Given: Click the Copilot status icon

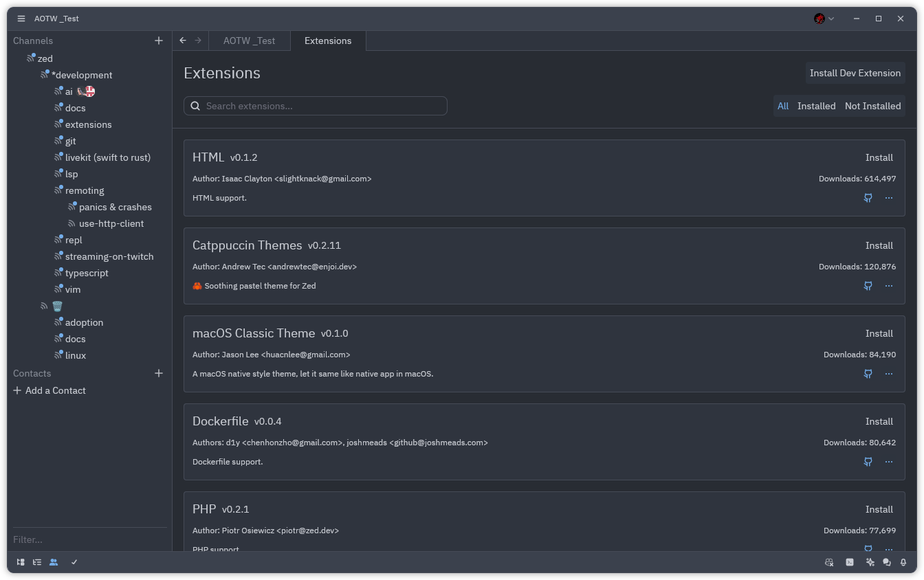Looking at the screenshot, I should (x=829, y=562).
